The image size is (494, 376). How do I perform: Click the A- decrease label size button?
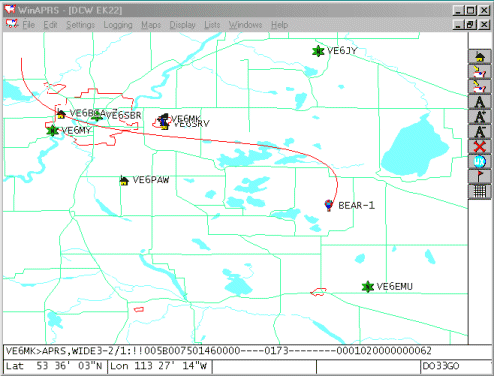(x=480, y=132)
